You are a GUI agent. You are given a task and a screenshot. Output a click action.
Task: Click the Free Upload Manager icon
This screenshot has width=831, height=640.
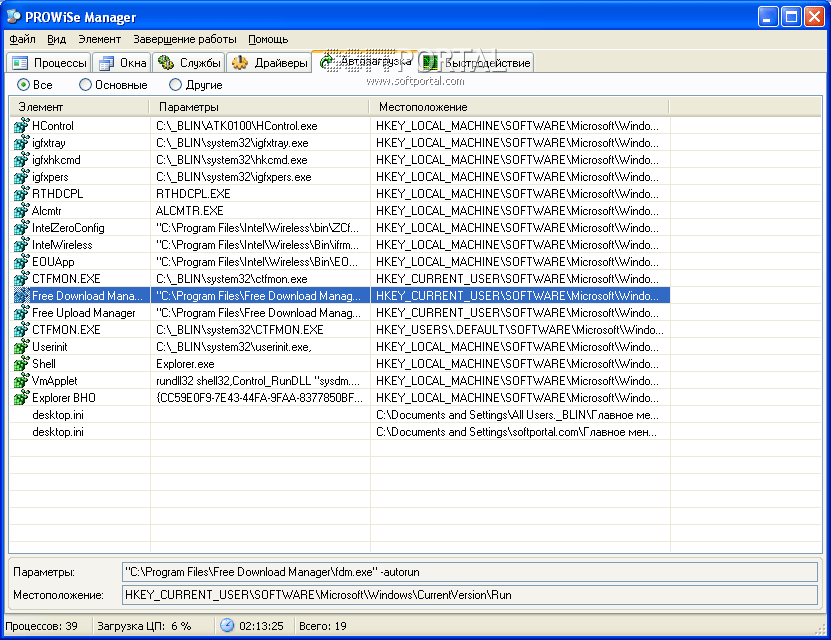tap(21, 313)
